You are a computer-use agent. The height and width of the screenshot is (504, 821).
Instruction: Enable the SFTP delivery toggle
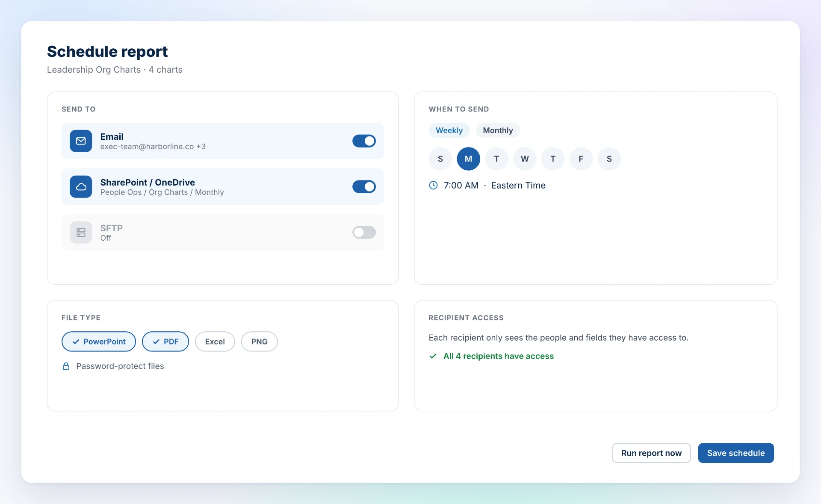point(364,233)
